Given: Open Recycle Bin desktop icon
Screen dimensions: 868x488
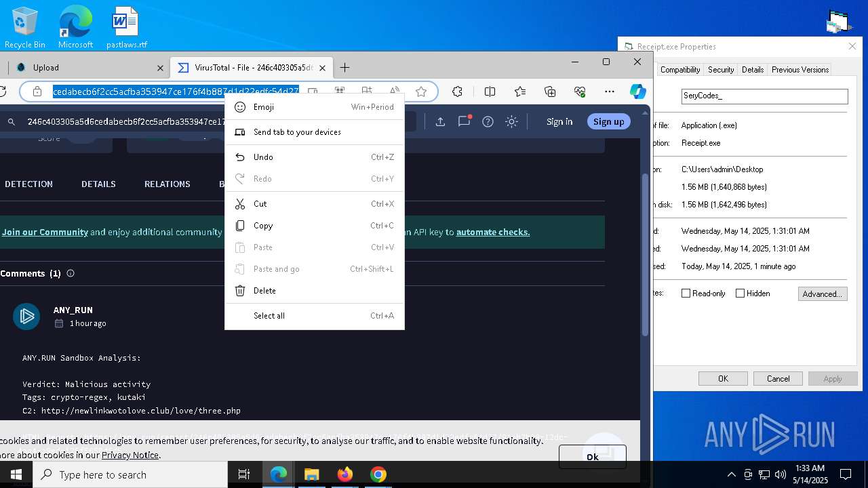Looking at the screenshot, I should pyautogui.click(x=25, y=28).
